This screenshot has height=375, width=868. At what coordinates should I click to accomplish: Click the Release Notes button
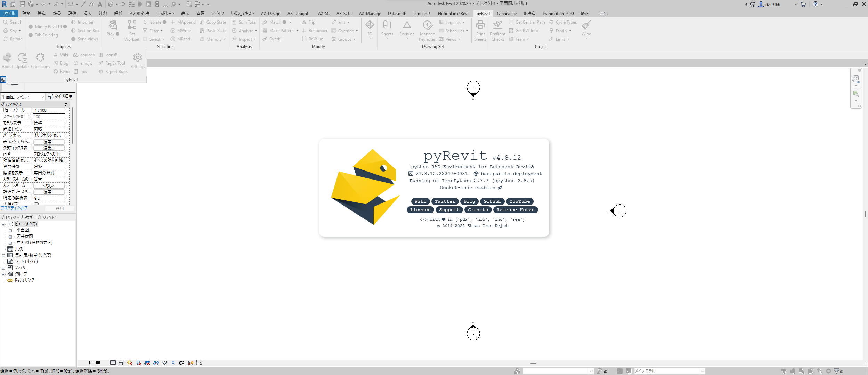pyautogui.click(x=515, y=210)
